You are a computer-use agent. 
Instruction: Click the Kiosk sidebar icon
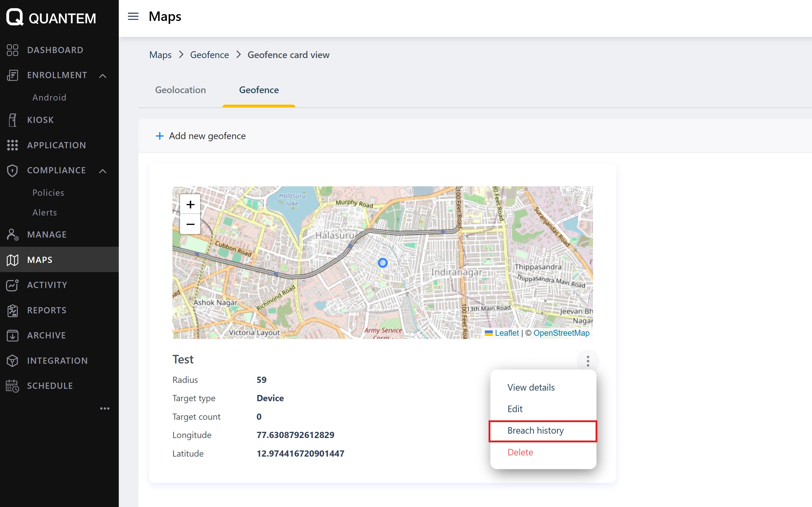click(x=12, y=120)
